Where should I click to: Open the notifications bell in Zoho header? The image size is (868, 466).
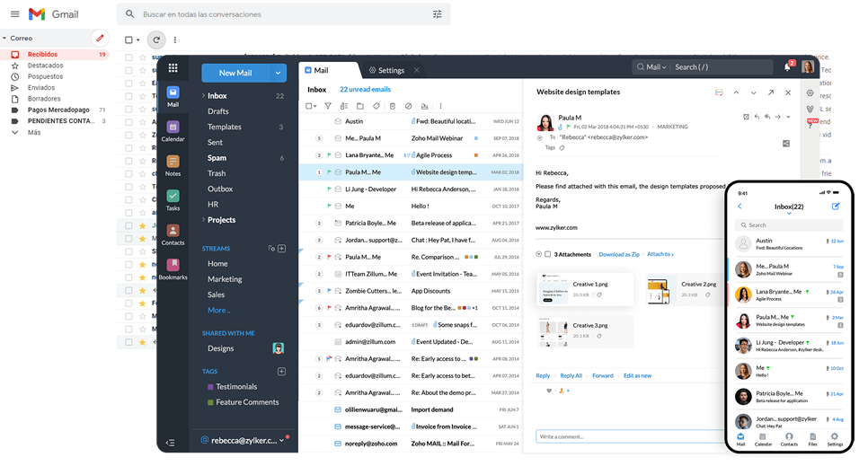pos(788,67)
